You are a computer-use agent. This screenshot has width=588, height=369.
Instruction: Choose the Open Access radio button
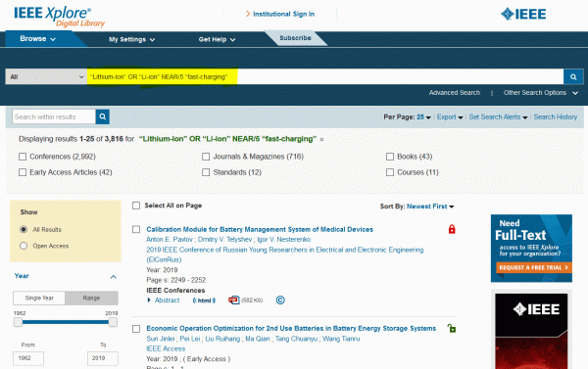tap(24, 246)
